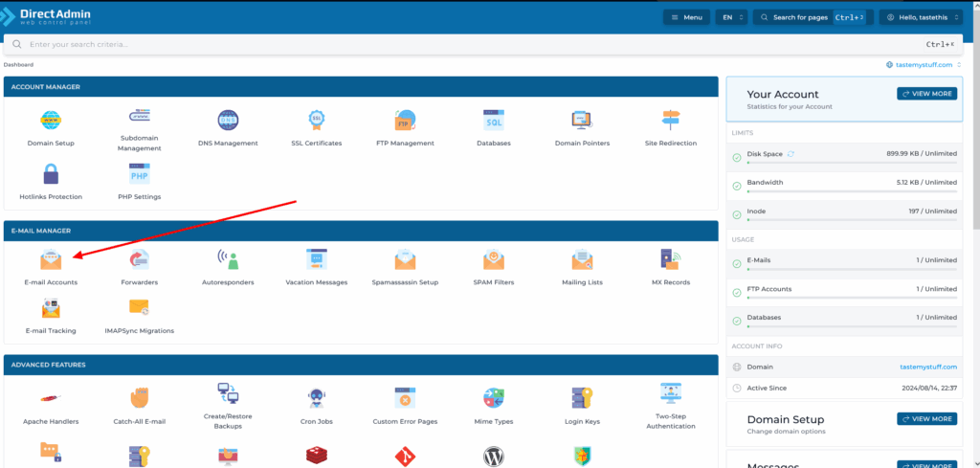Expand the tastemystuff.com domain selector
This screenshot has height=468, width=980.
(924, 65)
